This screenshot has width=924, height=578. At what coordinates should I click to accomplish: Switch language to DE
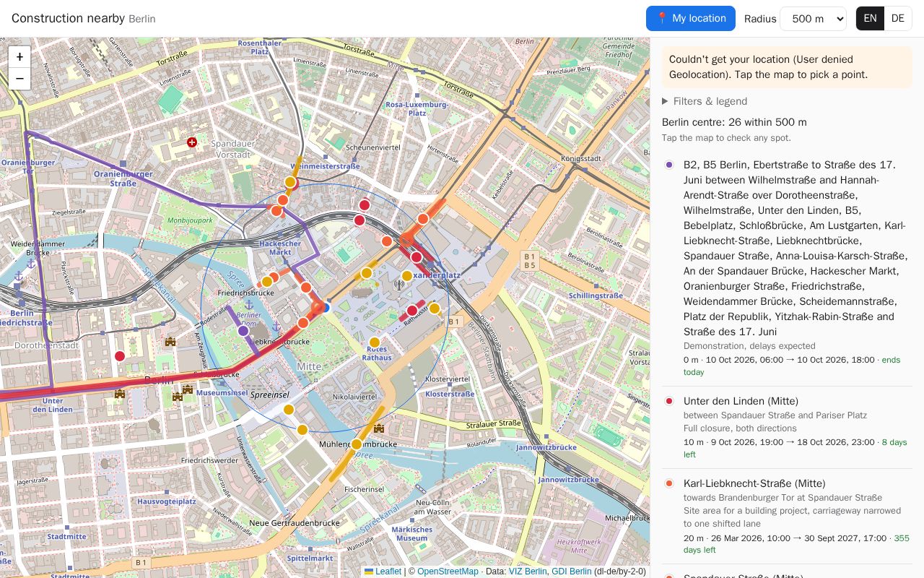tap(898, 18)
